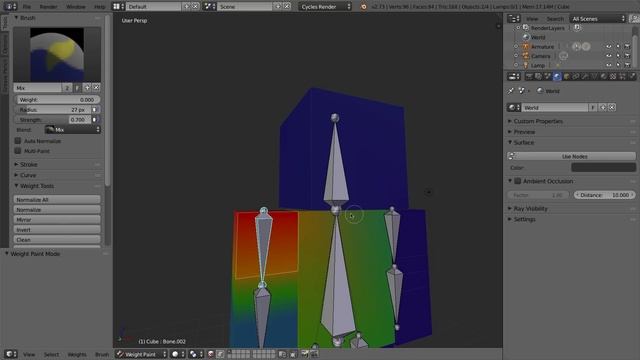Pin the properties context with the pin icon
This screenshot has width=640, height=360.
tap(511, 91)
